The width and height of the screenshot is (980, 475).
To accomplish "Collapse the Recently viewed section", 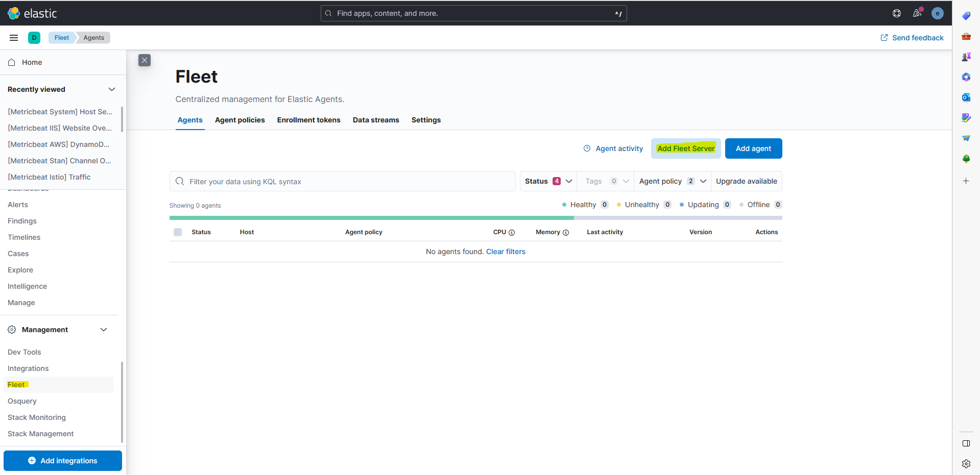I will (112, 89).
